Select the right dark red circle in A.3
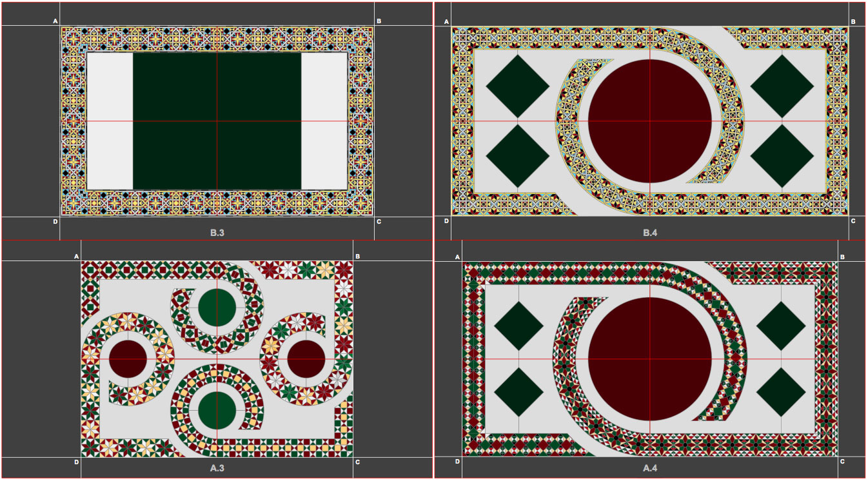 (x=306, y=359)
